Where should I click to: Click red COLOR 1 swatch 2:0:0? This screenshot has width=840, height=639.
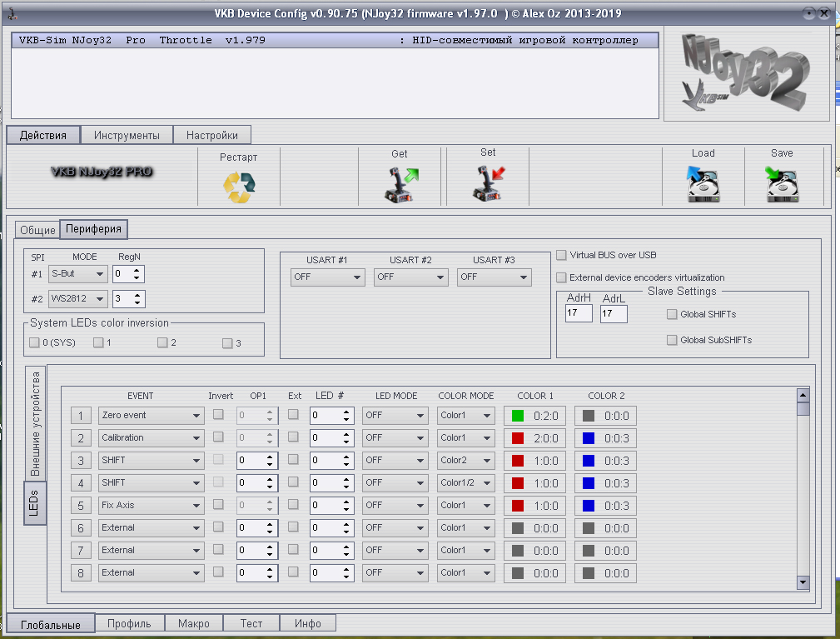click(x=518, y=438)
